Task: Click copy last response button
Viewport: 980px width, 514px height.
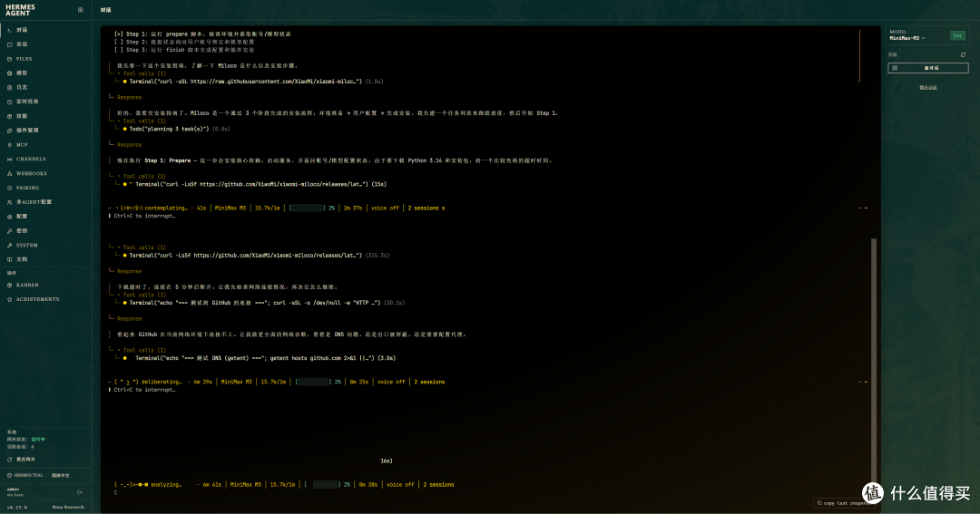Action: click(843, 503)
